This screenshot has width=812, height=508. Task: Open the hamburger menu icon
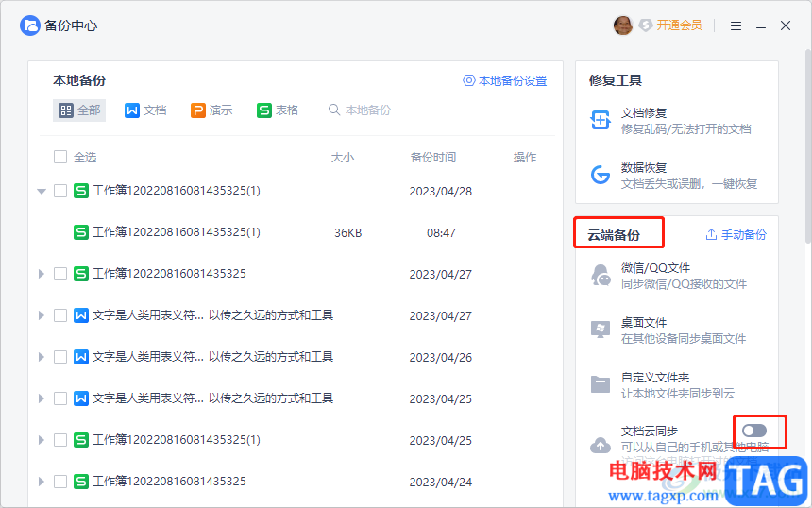pos(736,25)
